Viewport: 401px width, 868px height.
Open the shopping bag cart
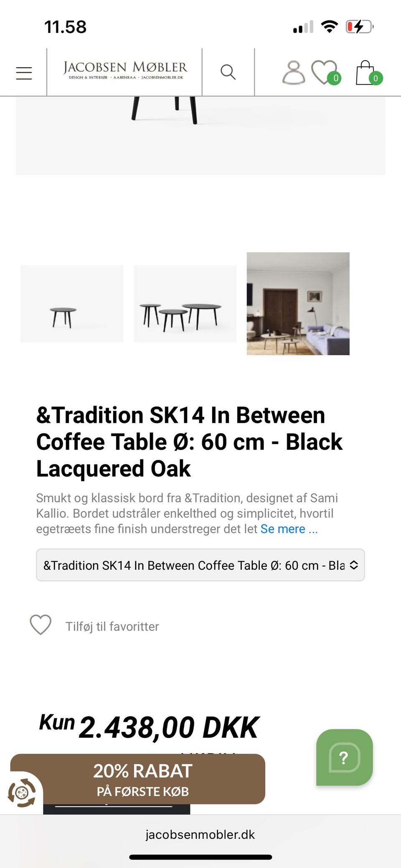click(x=365, y=73)
